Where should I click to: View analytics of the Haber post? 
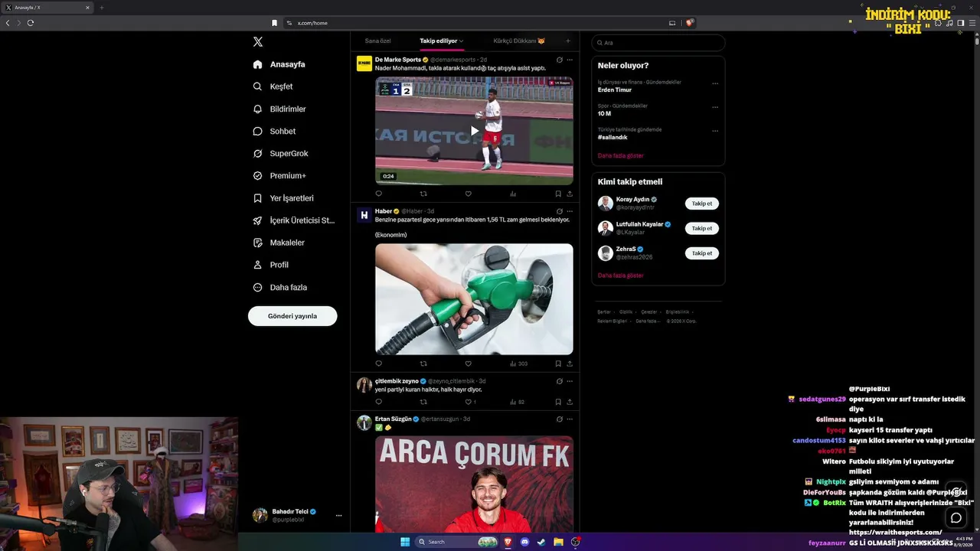pos(518,364)
